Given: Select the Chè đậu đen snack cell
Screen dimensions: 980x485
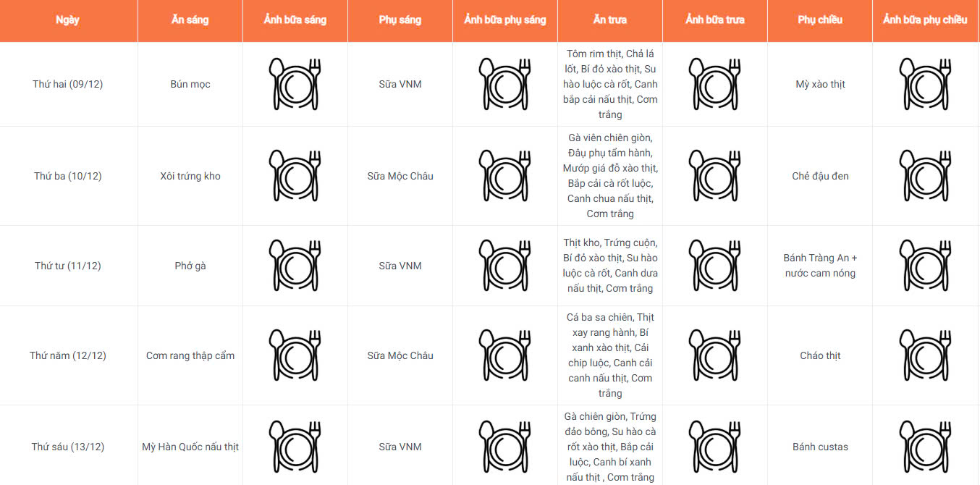Looking at the screenshot, I should coord(820,176).
